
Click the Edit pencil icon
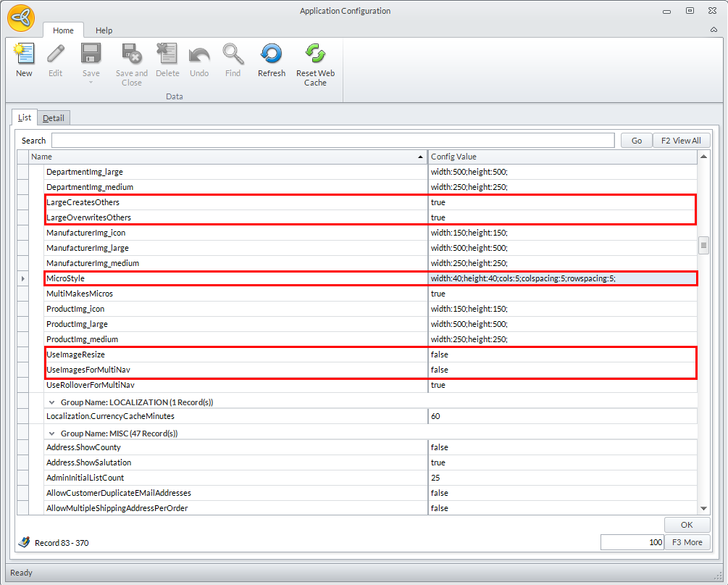click(56, 54)
